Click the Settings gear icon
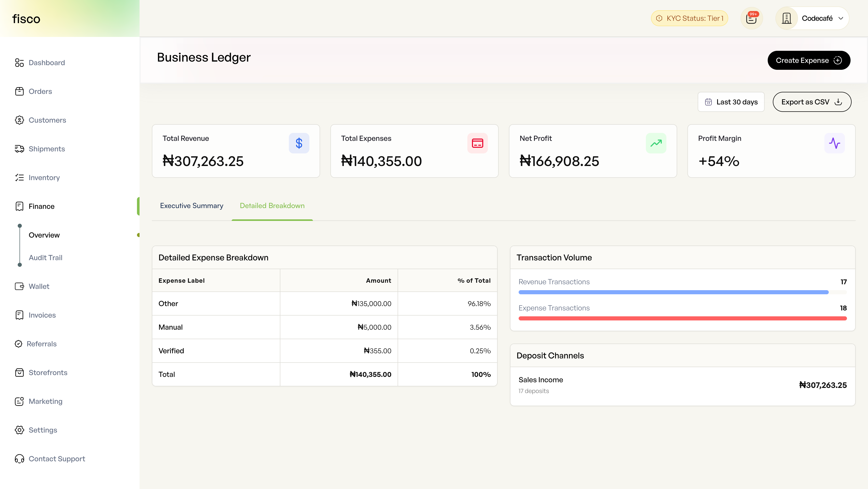 [19, 430]
